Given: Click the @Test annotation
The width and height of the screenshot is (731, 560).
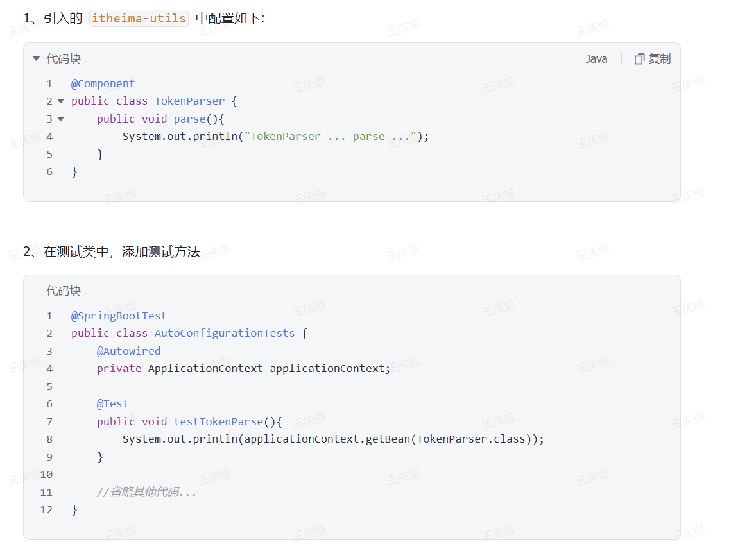Looking at the screenshot, I should point(112,403).
